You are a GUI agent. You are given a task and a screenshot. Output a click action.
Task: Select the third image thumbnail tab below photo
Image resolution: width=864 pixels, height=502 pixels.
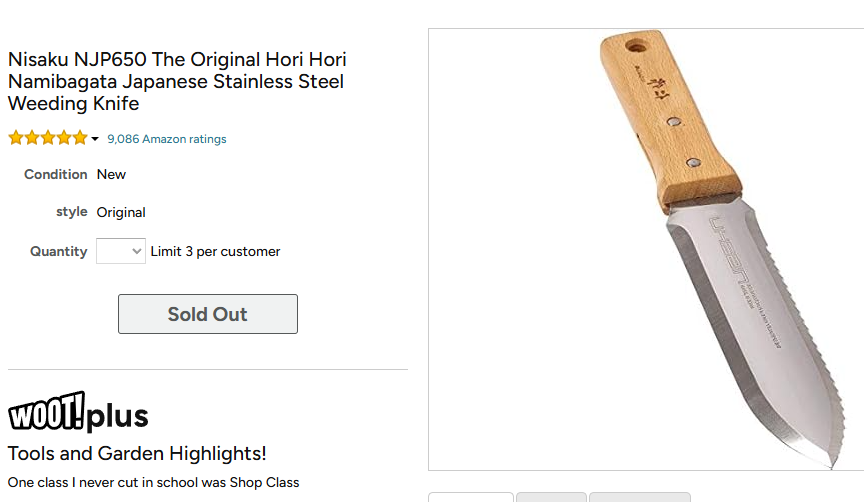(639, 497)
